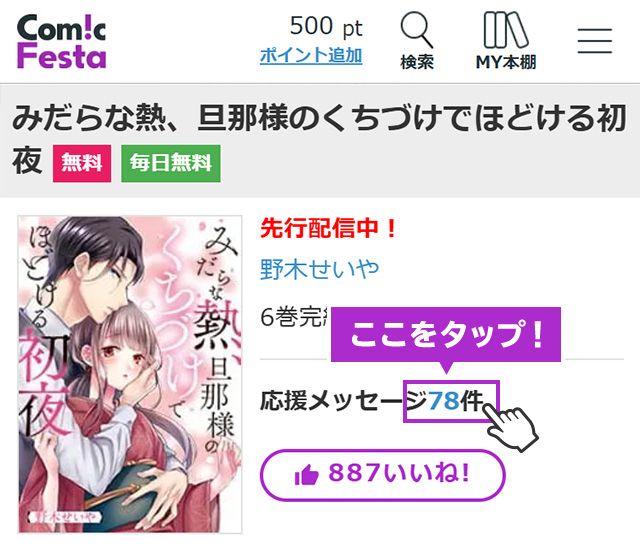640x556 pixels.
Task: Click the 500 pt points balance
Action: pyautogui.click(x=326, y=27)
